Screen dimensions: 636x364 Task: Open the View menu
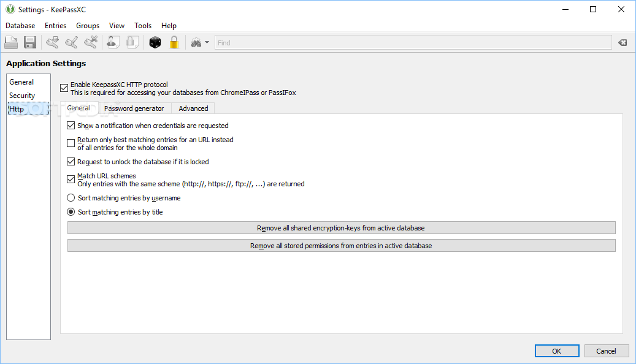117,26
